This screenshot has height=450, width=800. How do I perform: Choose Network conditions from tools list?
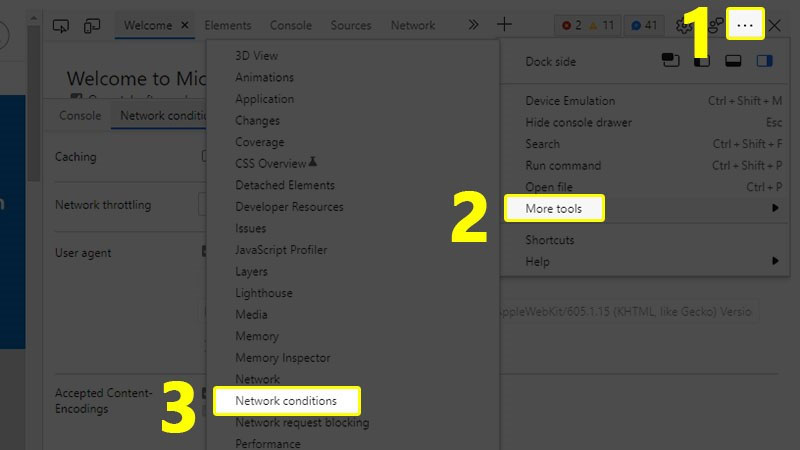point(286,401)
